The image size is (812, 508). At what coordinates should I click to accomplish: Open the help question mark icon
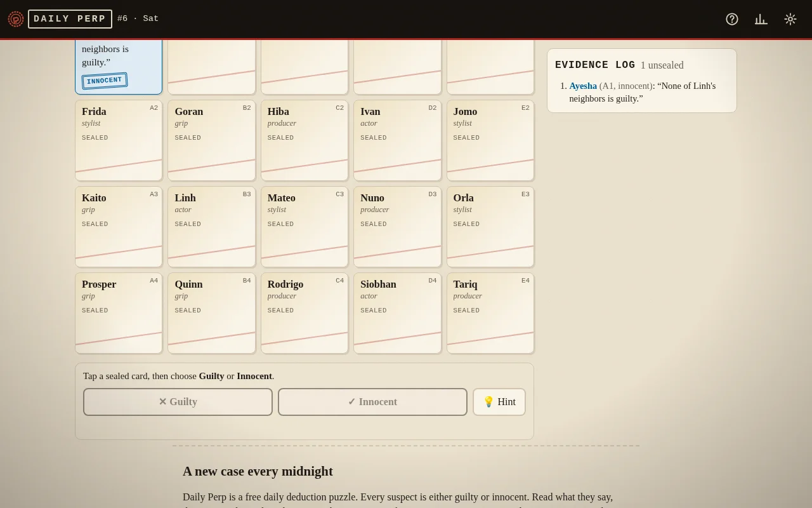tap(732, 19)
